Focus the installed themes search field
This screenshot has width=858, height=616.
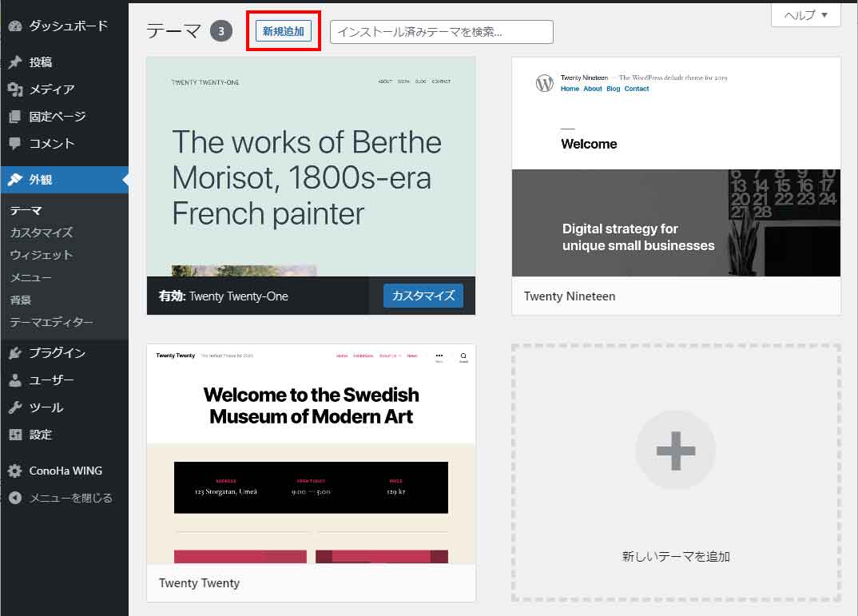(x=442, y=32)
